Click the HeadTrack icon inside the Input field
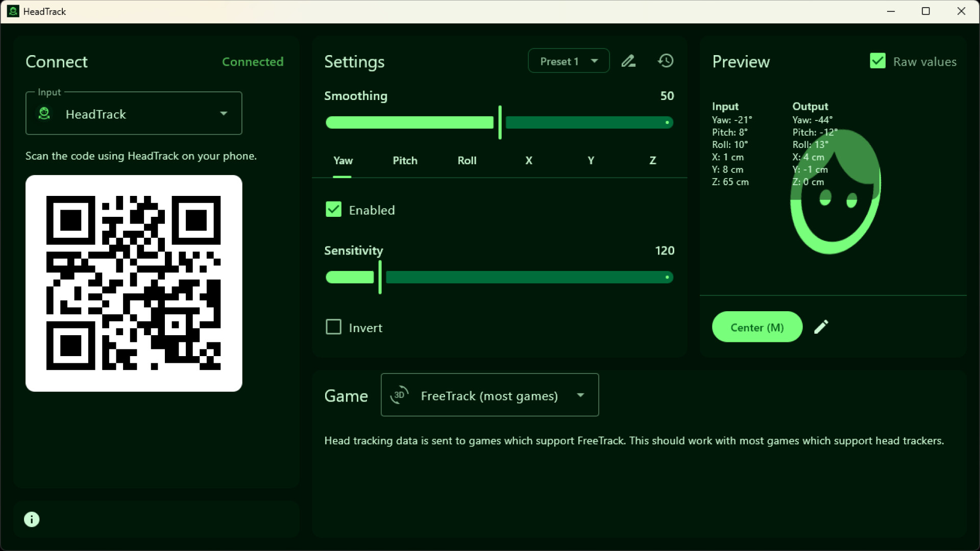 [44, 113]
